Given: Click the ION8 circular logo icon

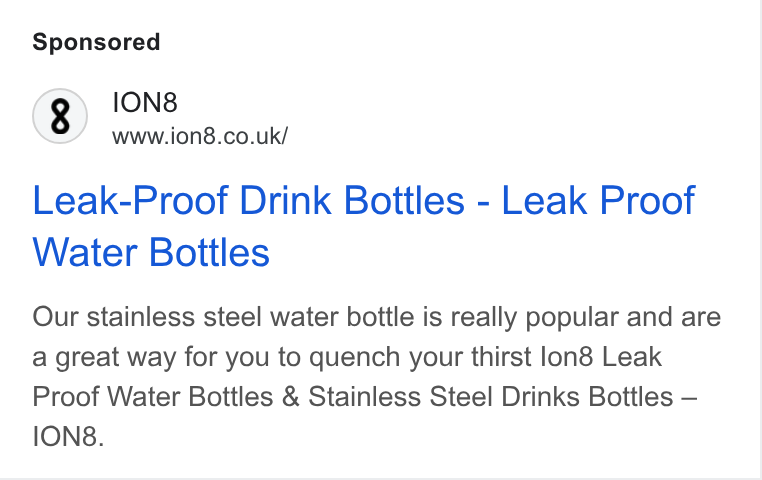Looking at the screenshot, I should click(x=60, y=116).
